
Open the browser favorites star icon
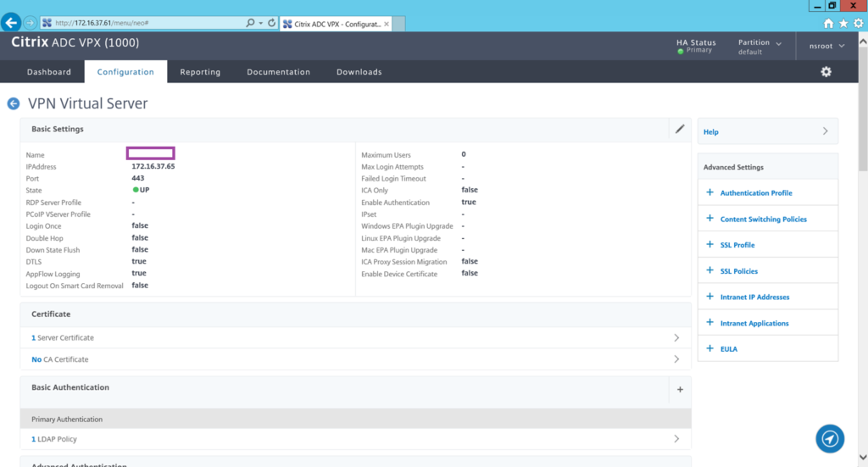click(x=843, y=23)
